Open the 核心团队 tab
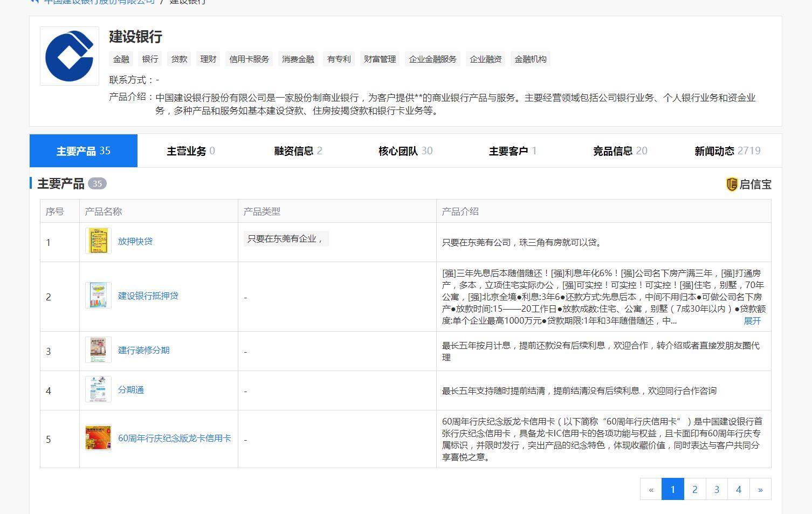This screenshot has height=514, width=812. tap(398, 151)
